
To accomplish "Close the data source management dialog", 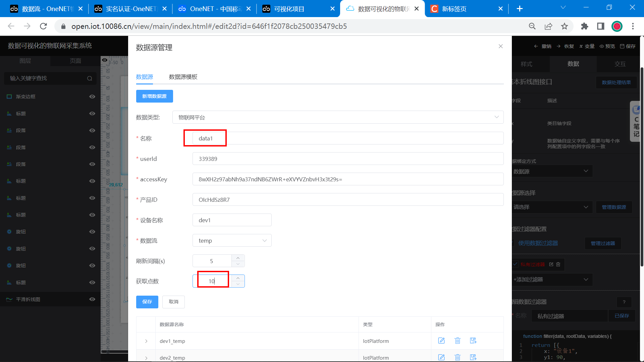I will (500, 46).
